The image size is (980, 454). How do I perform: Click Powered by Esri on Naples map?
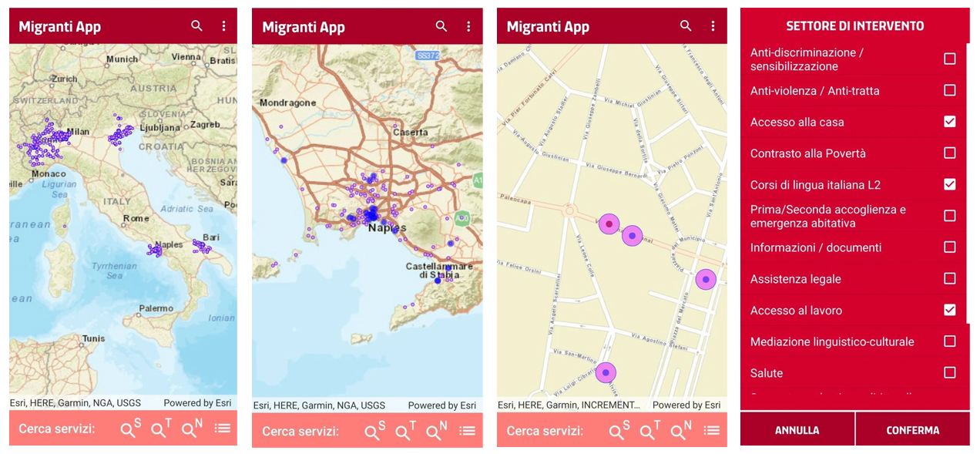pos(442,405)
